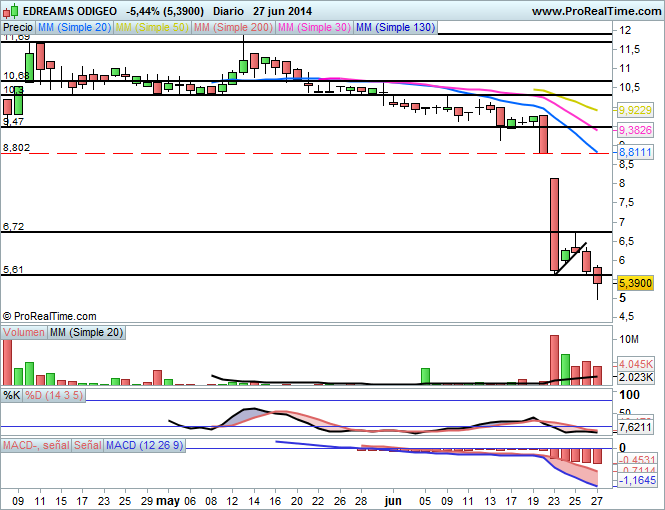Screen dimensions: 665x510
Task: Click the 5,61 horizontal line label
Action: click(x=14, y=270)
